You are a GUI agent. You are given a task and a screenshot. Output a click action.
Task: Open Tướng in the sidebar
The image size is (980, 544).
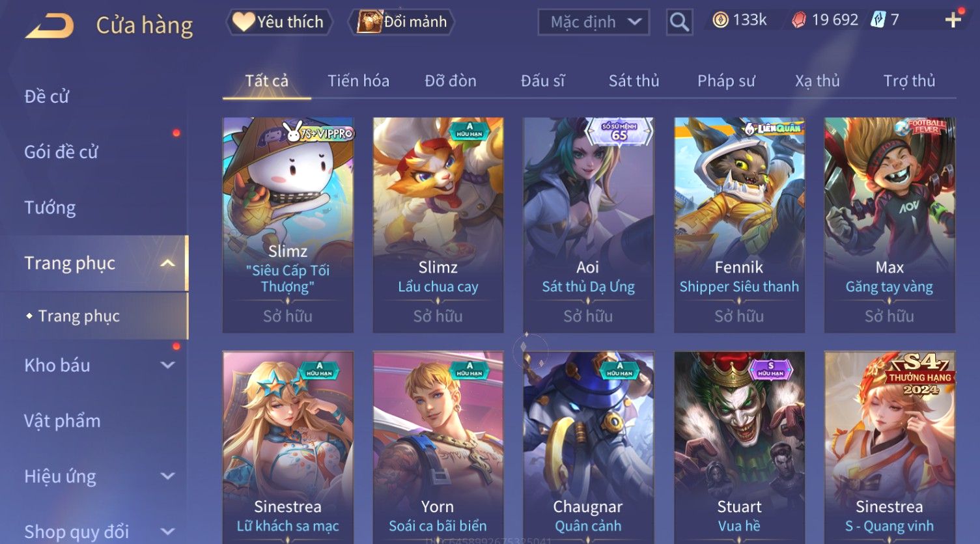point(50,208)
